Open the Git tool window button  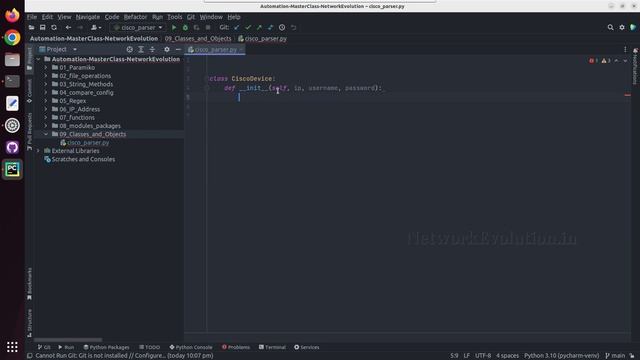coord(44,347)
